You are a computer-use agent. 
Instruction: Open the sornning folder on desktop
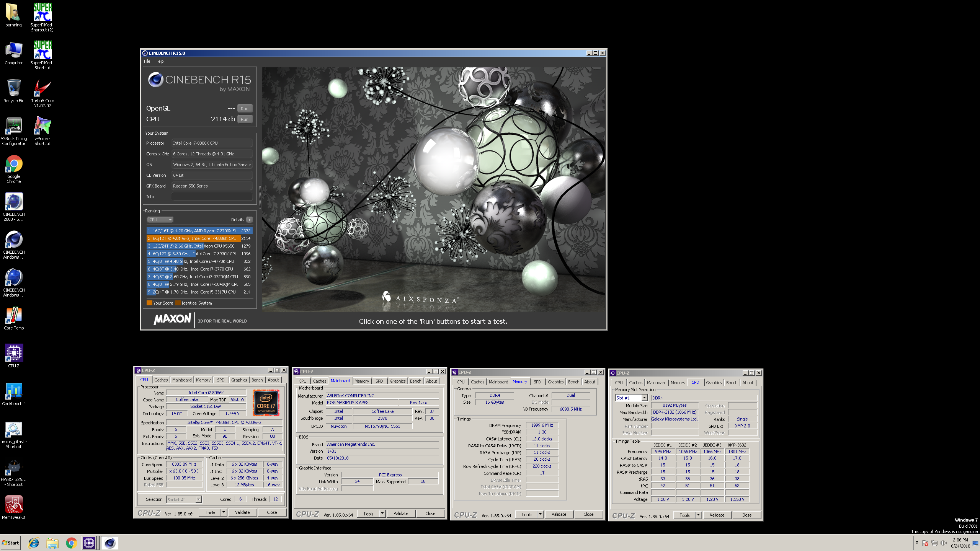point(13,15)
